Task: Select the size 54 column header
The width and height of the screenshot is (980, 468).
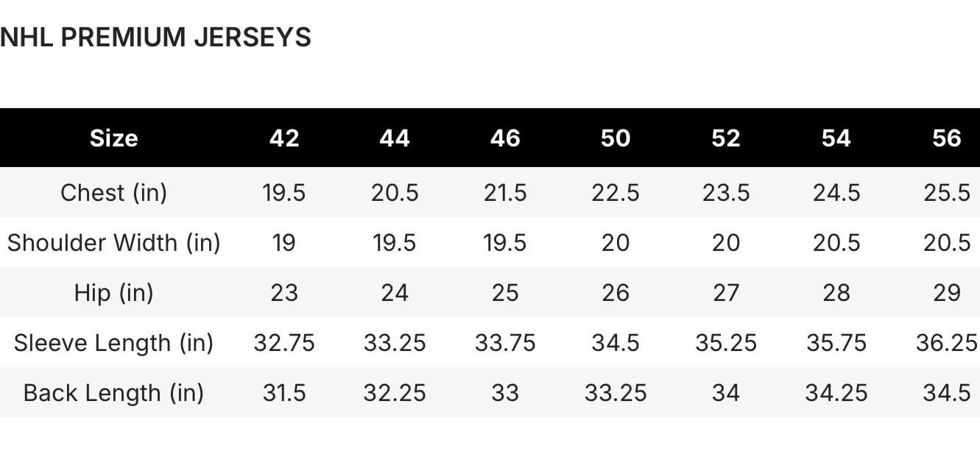Action: (x=836, y=138)
